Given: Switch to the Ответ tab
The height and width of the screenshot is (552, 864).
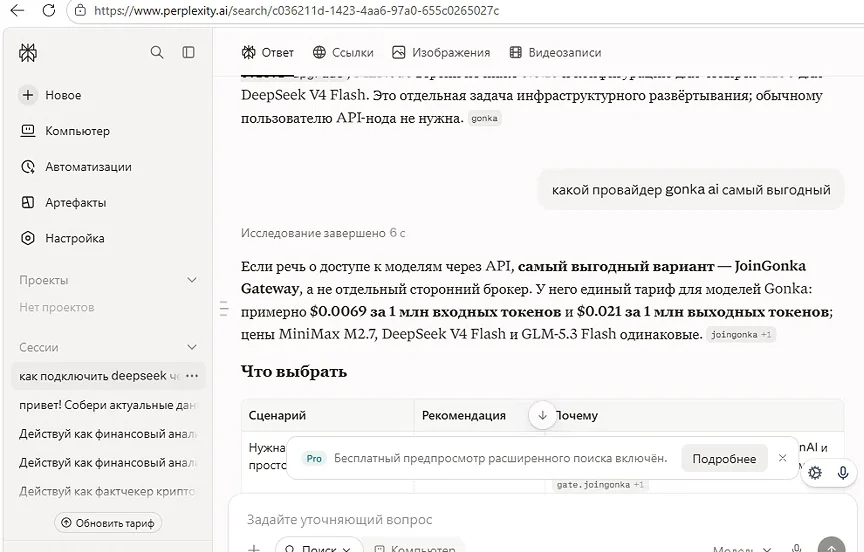Looking at the screenshot, I should pyautogui.click(x=268, y=52).
